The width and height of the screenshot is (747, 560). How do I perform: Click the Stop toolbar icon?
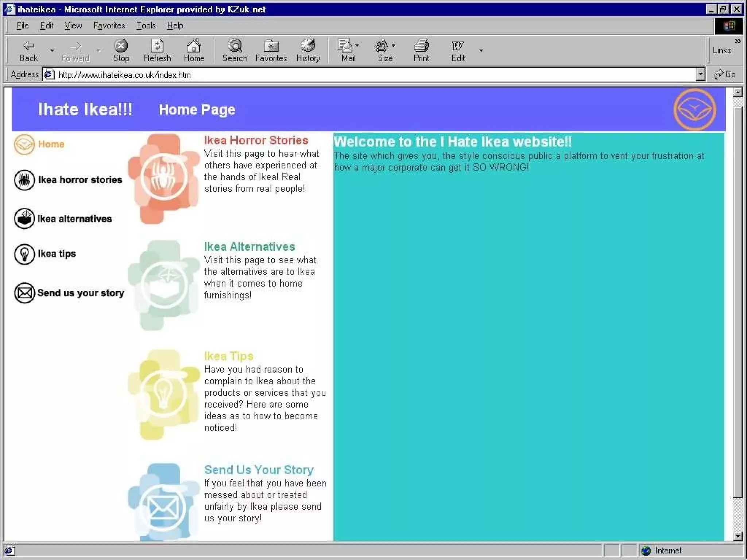[x=121, y=46]
